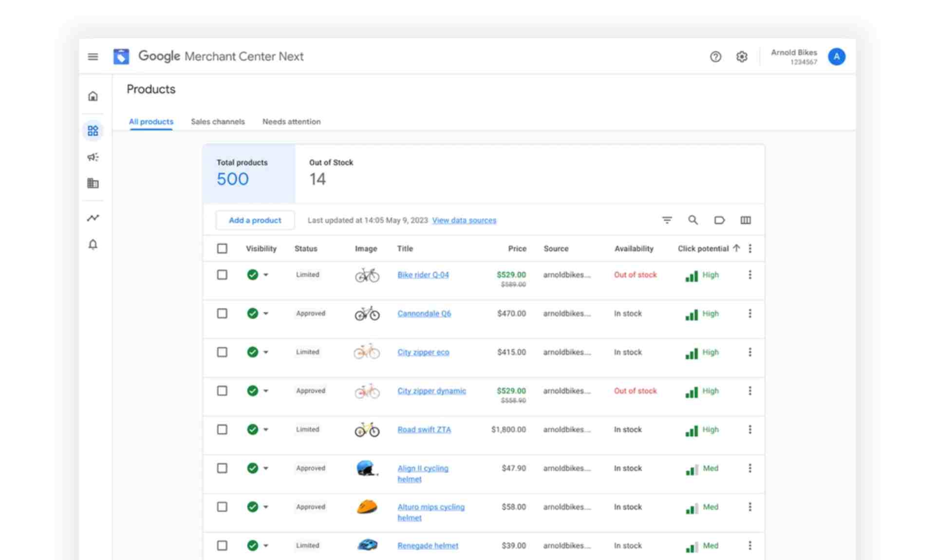Viewport: 935px width, 560px height.
Task: Check the Bike rider Q-04 row checkbox
Action: tap(222, 275)
